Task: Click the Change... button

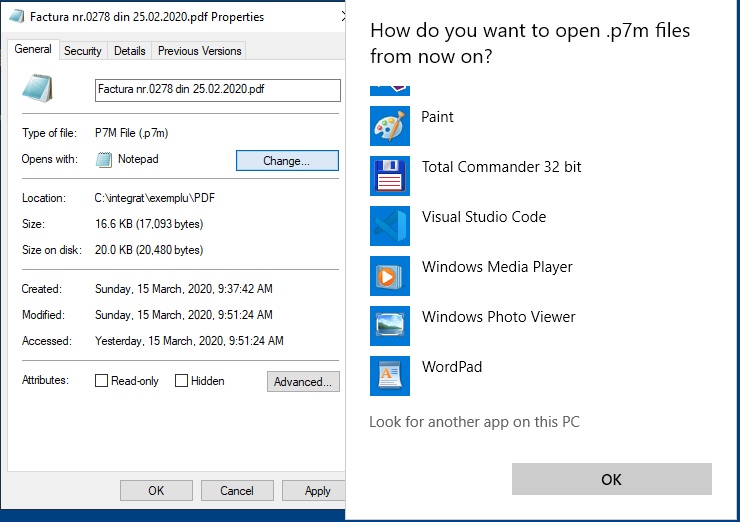Action: (287, 160)
